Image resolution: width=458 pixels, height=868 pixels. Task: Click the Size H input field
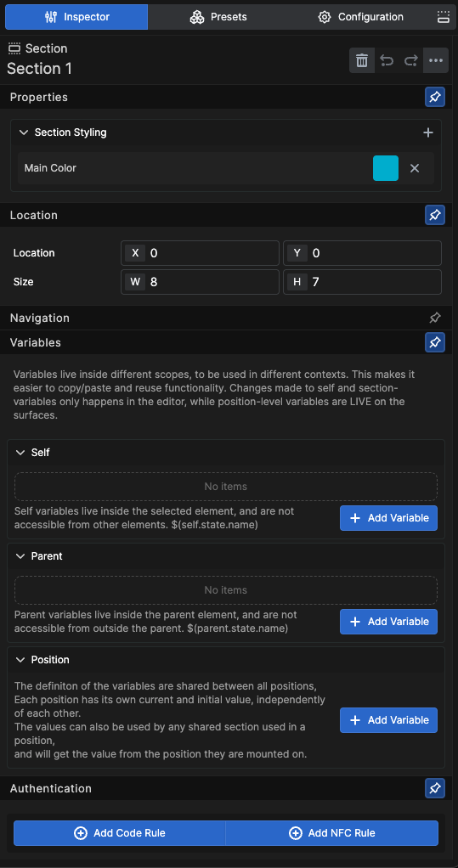point(362,282)
